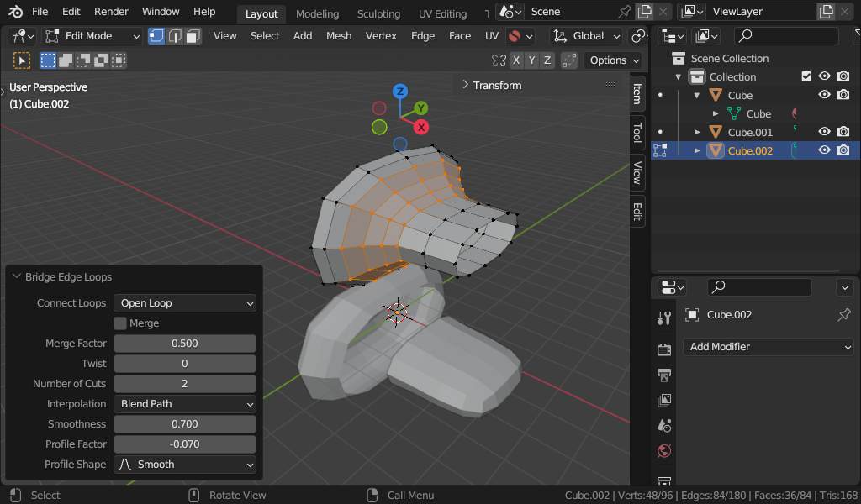Click the X axis on navigation gizmo
Screen dimensions: 861x504
tap(421, 127)
